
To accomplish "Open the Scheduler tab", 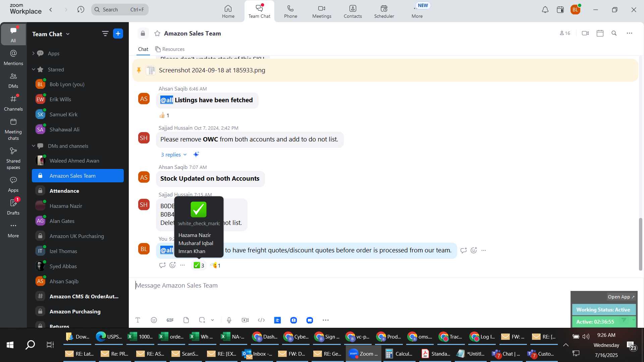I will 384,11.
